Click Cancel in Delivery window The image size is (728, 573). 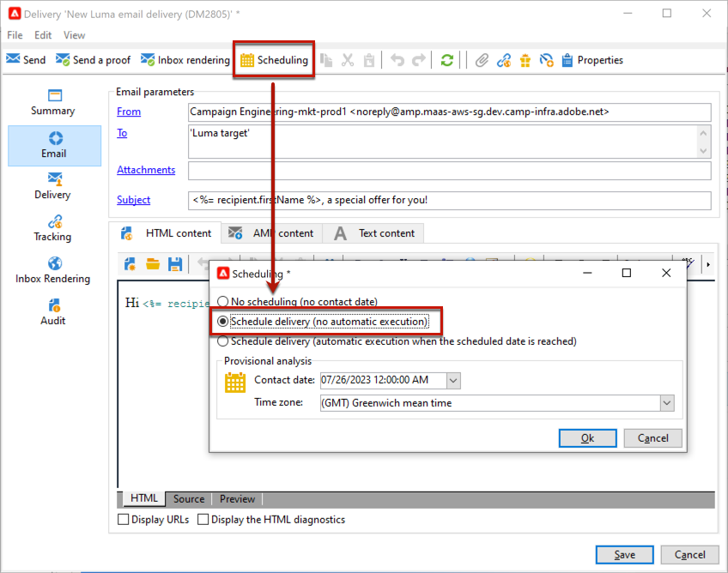689,555
